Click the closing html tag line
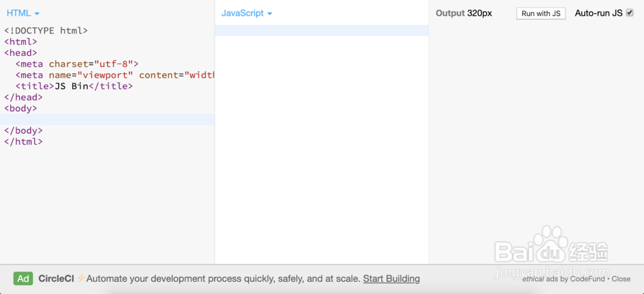Viewport: 644px width, 294px height. (x=23, y=142)
